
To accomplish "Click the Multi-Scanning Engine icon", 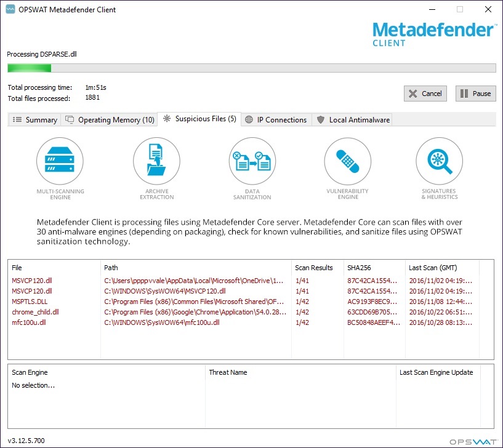I will [60, 161].
